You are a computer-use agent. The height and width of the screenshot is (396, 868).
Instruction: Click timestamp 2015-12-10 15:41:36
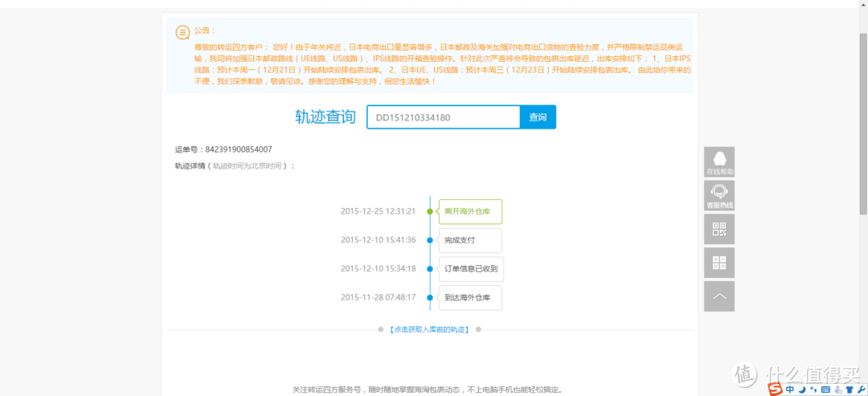pyautogui.click(x=378, y=240)
